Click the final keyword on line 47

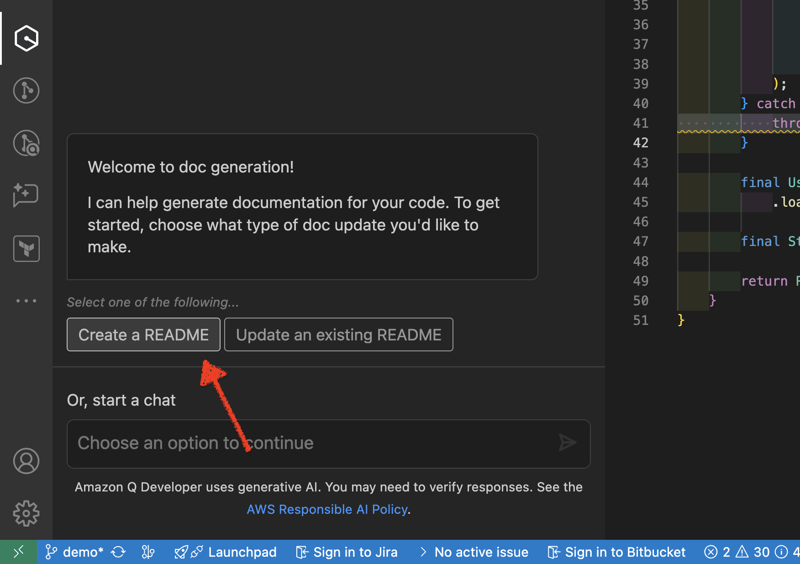[x=760, y=241]
